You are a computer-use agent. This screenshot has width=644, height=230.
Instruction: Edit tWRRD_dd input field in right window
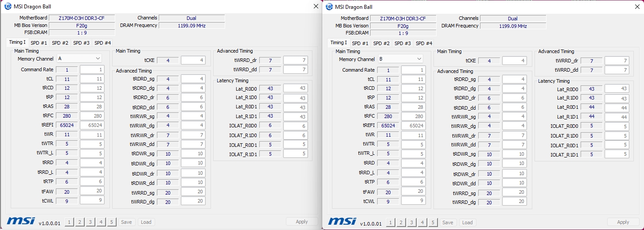click(x=617, y=70)
